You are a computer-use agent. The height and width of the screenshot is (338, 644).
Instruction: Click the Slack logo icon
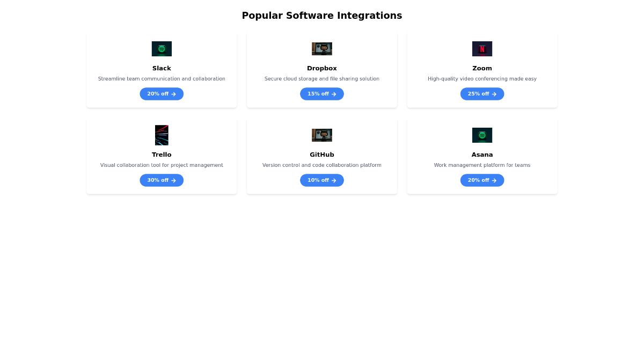tap(162, 49)
